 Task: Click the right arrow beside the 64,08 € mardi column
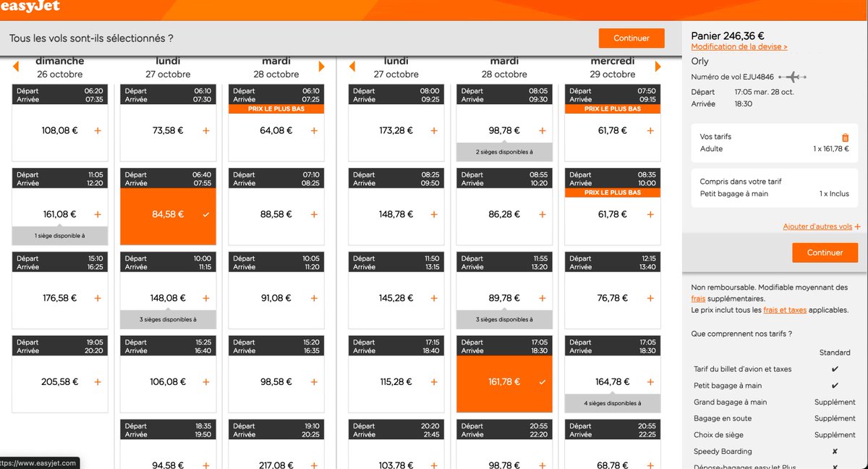coord(322,67)
